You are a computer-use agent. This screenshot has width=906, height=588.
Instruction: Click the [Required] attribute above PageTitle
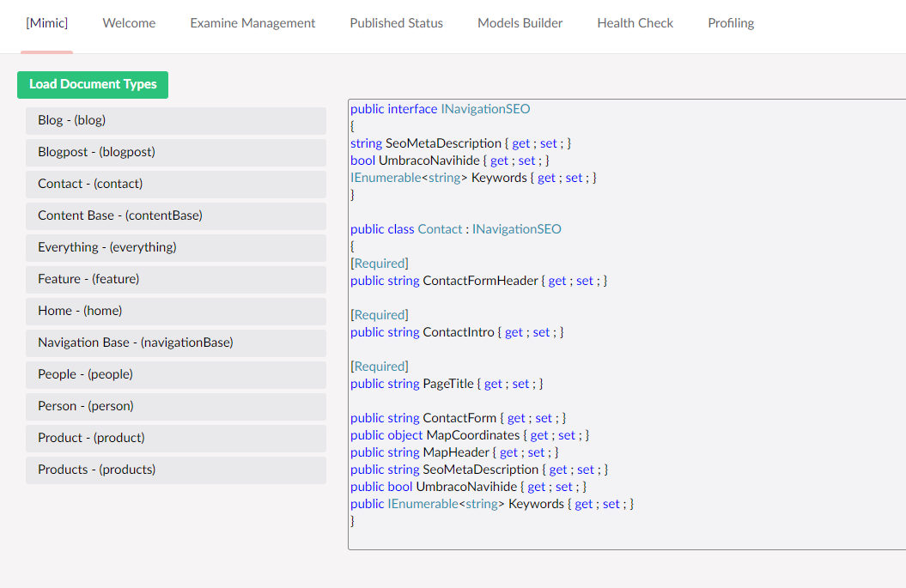[x=379, y=367]
